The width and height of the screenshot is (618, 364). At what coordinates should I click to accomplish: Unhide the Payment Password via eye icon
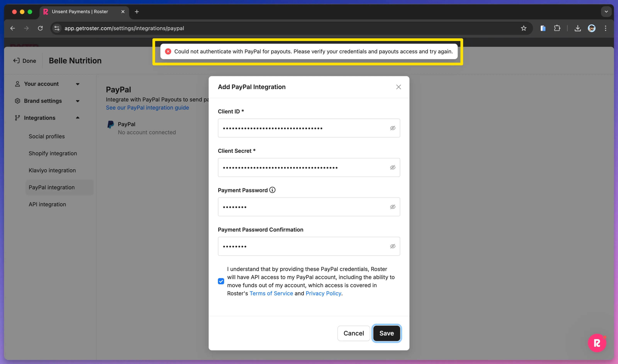[x=393, y=207]
